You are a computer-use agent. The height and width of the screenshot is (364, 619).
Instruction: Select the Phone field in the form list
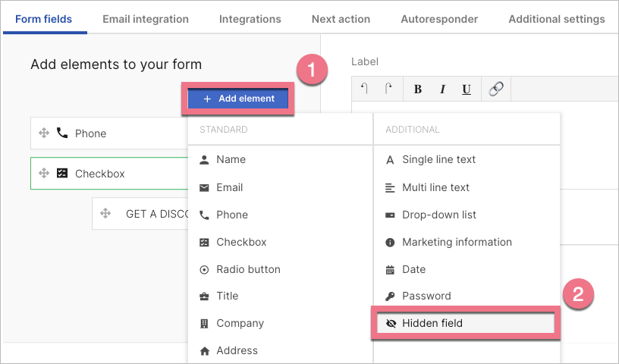point(114,133)
